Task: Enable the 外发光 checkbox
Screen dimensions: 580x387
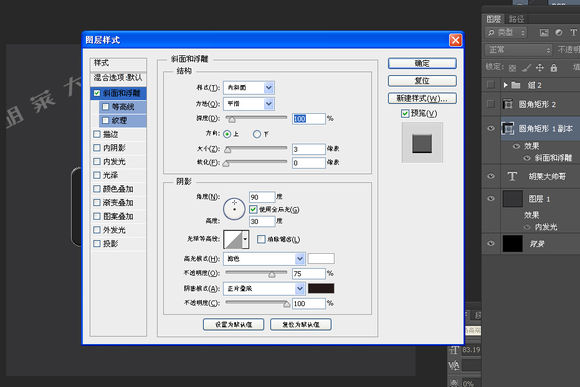Action: 97,230
